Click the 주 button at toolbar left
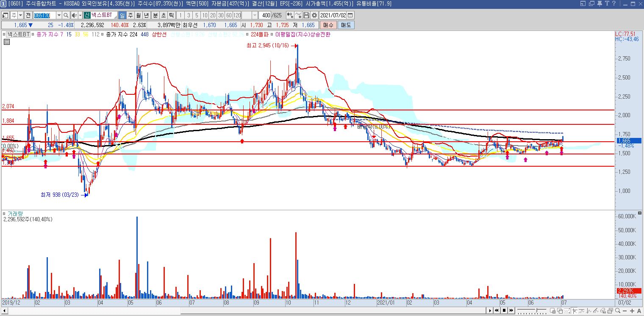Screen dimensions: 644x316 coord(14,15)
